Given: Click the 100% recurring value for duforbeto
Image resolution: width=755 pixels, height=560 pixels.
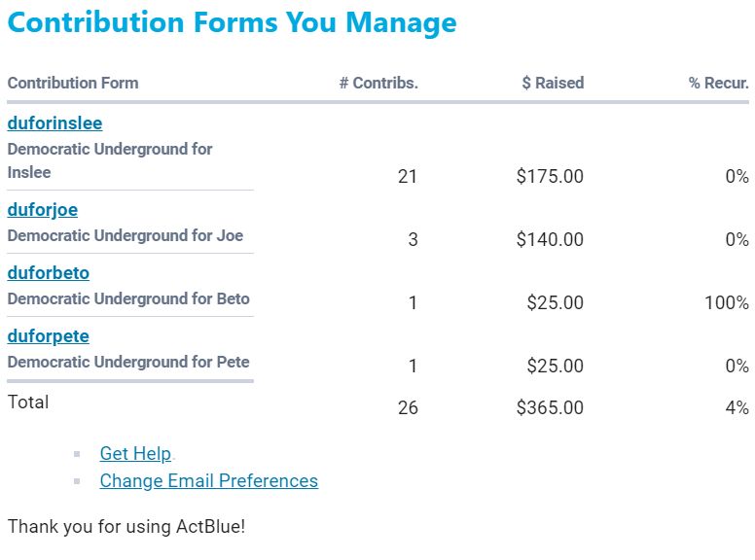Looking at the screenshot, I should 727,303.
